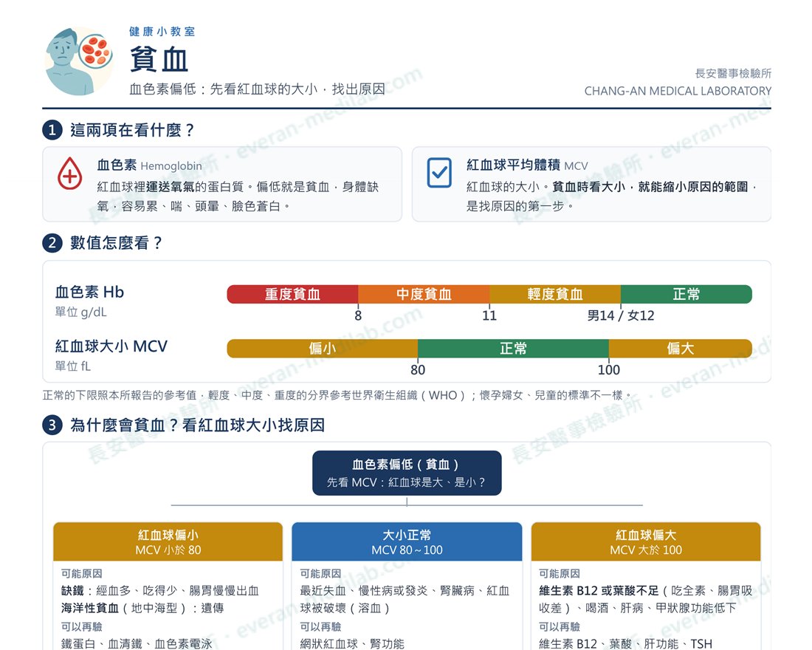
Task: Click the anemia patient illustration icon
Action: (78, 61)
